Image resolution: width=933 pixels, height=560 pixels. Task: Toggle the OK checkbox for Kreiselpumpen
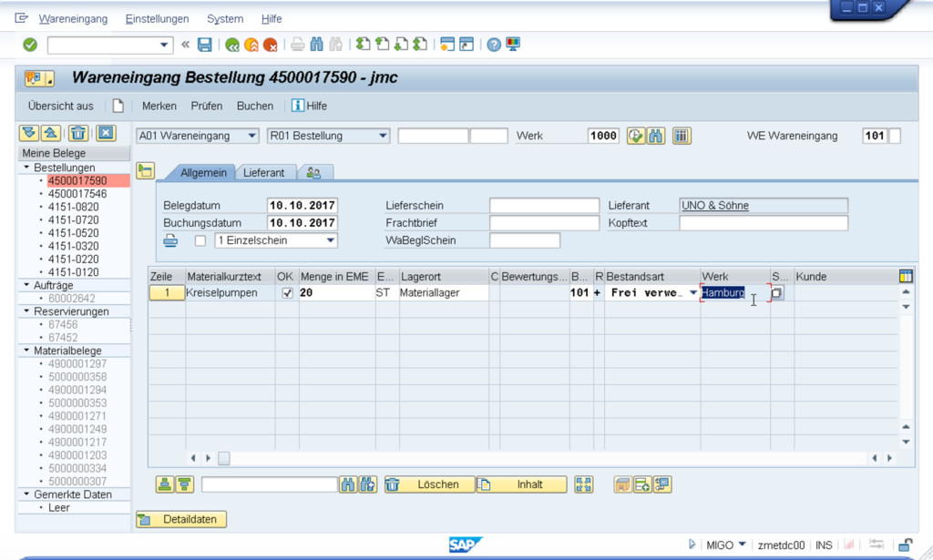288,293
